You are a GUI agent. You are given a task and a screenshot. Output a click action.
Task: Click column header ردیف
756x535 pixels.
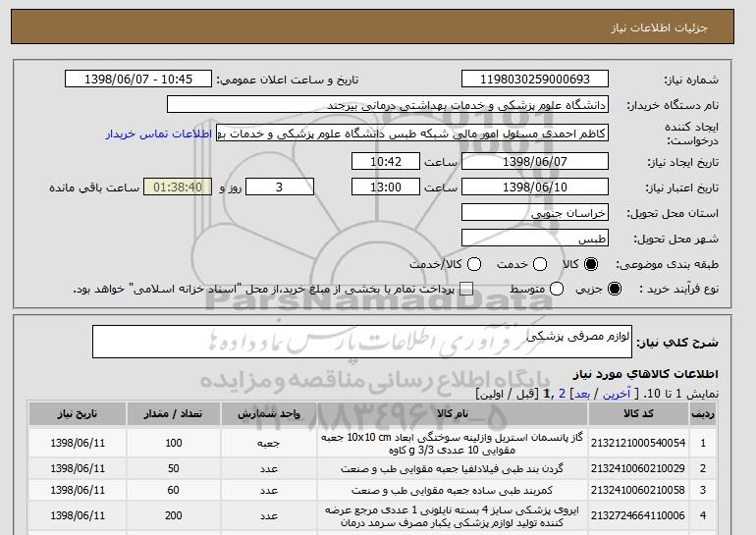703,414
